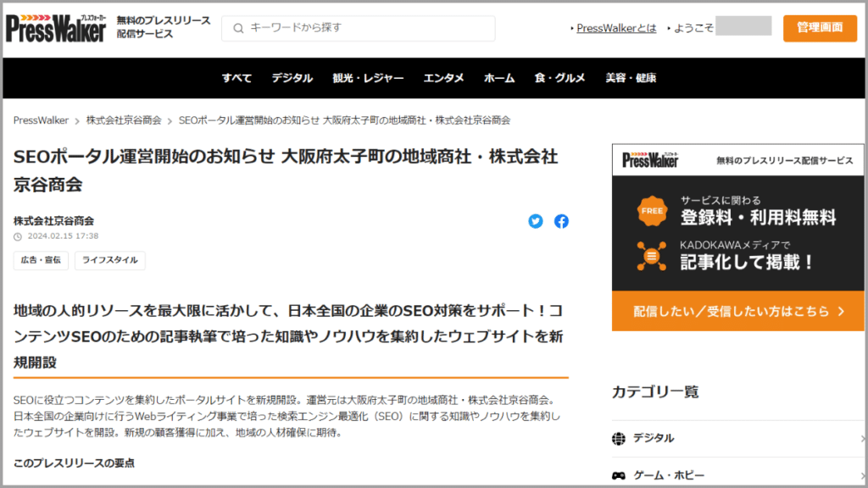This screenshot has height=488, width=868.
Task: Click the gamepad icon beside ゲーム・ホビー
Action: pyautogui.click(x=619, y=475)
